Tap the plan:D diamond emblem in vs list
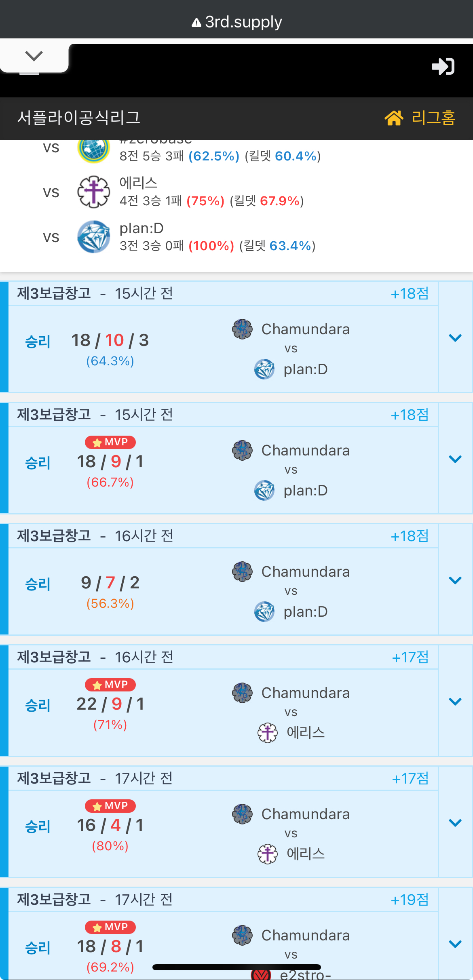Image resolution: width=473 pixels, height=980 pixels. pyautogui.click(x=93, y=237)
